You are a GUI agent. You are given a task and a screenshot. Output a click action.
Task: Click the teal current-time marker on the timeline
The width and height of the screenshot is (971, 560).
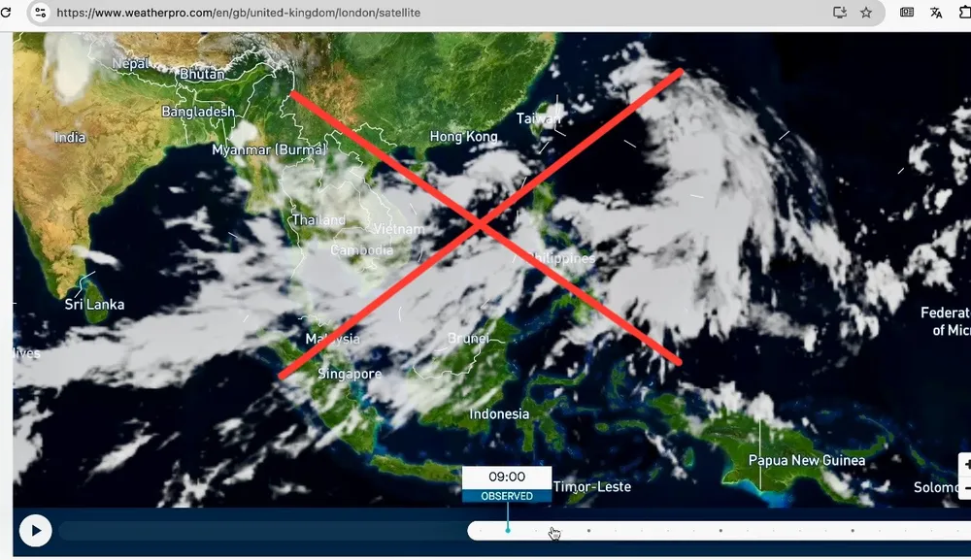point(508,530)
